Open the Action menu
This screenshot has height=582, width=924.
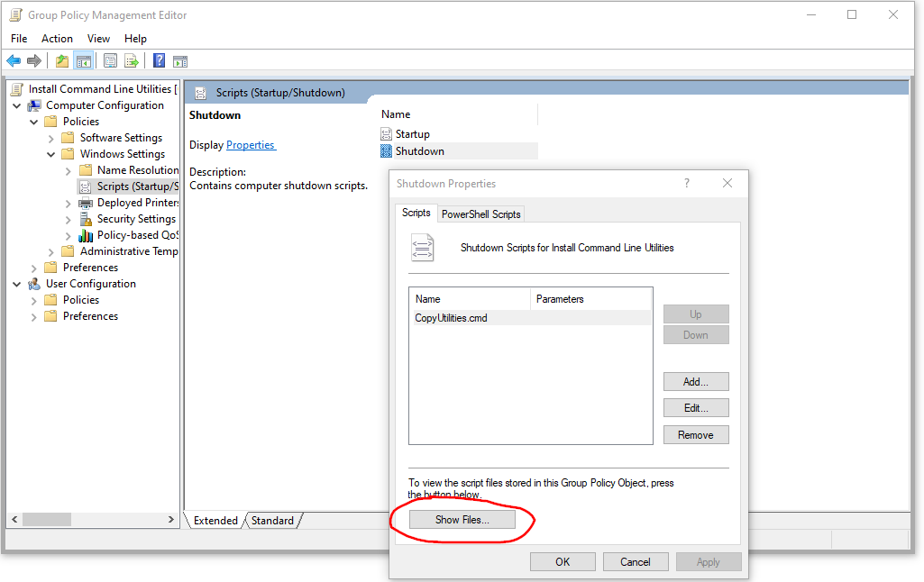click(57, 38)
